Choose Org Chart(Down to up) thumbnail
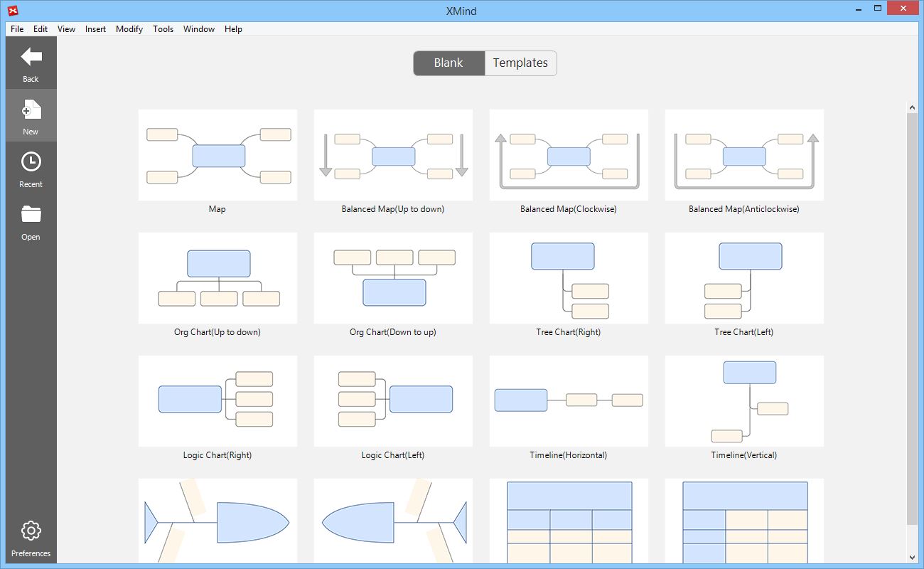 [x=393, y=278]
